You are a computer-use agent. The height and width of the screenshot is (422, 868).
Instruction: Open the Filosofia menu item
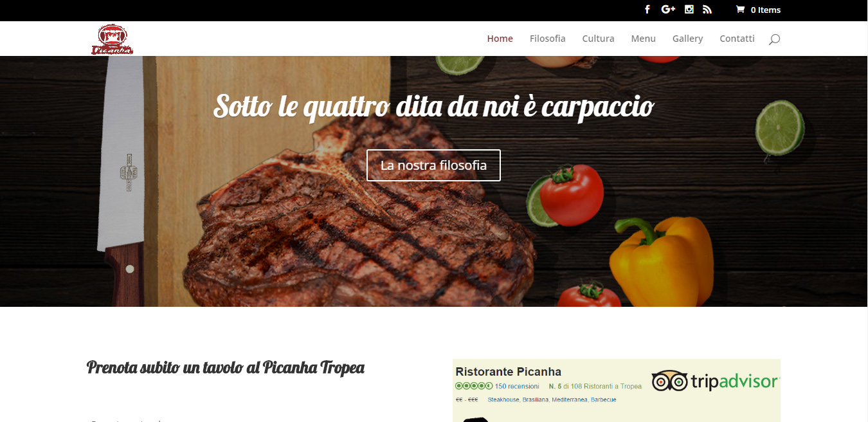tap(548, 39)
